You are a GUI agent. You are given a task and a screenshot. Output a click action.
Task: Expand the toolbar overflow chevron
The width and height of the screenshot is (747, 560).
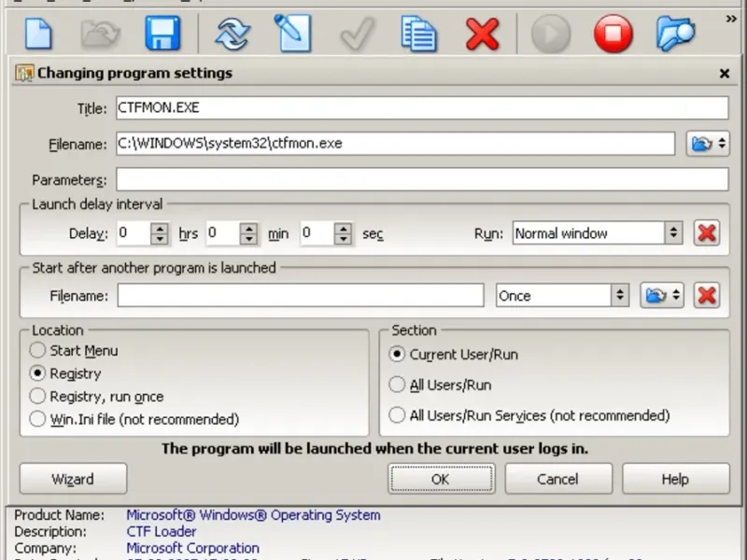click(731, 19)
